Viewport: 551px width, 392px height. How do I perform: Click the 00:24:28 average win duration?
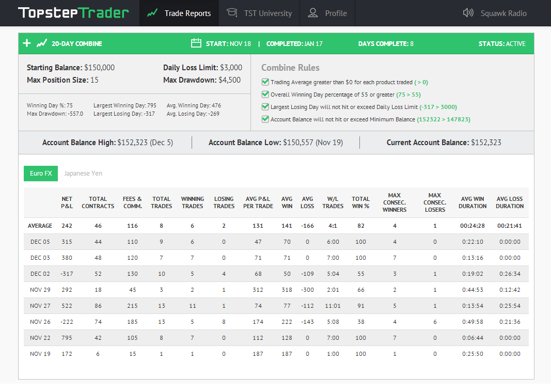click(473, 226)
